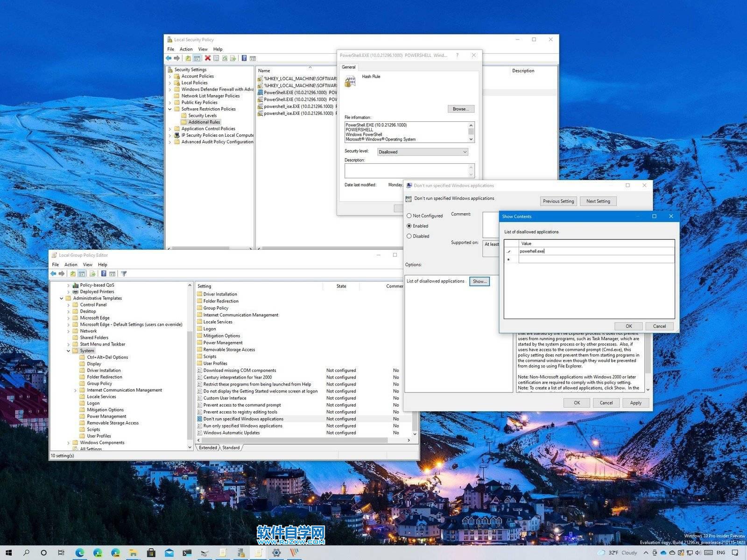
Task: Open the Settings gear icon on the taskbar
Action: pyautogui.click(x=277, y=553)
